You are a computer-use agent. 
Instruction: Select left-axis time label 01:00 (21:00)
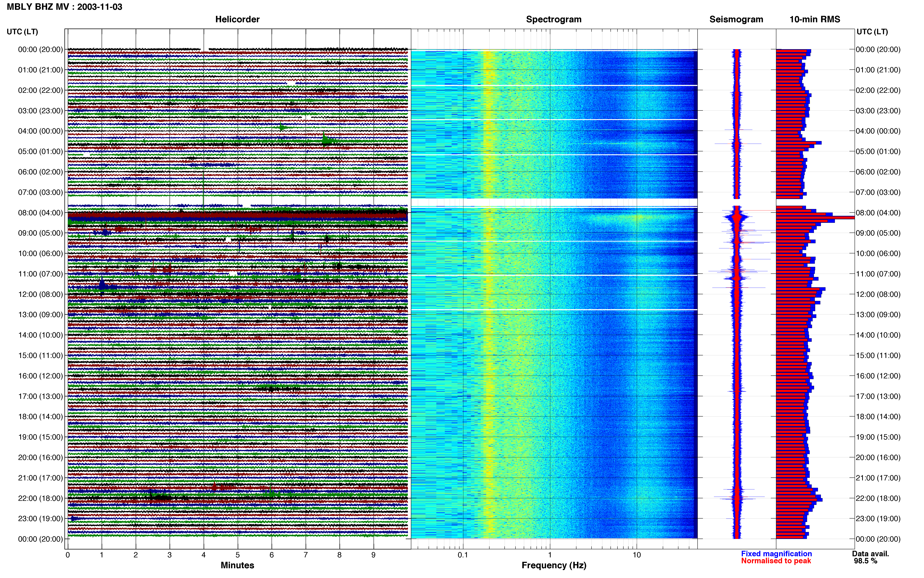(x=41, y=70)
